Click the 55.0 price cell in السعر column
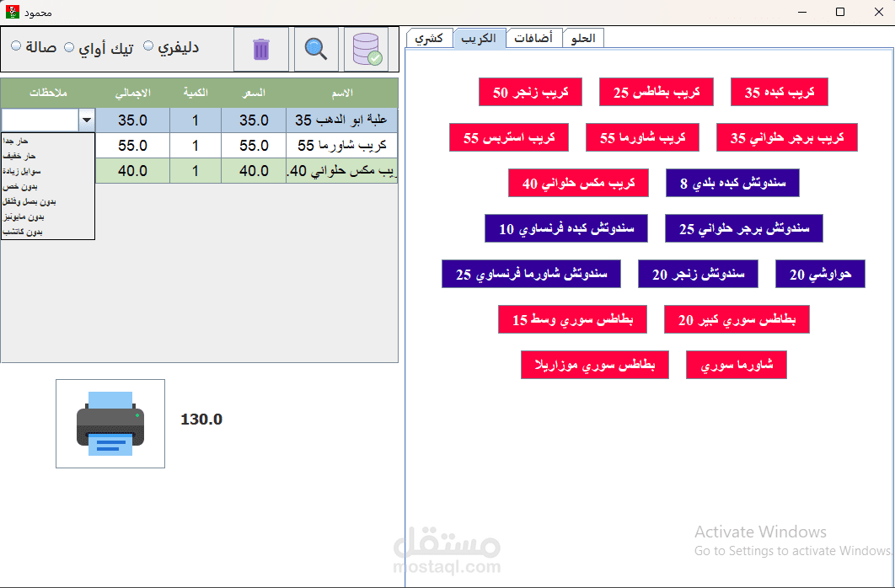This screenshot has width=895, height=588. (x=254, y=146)
